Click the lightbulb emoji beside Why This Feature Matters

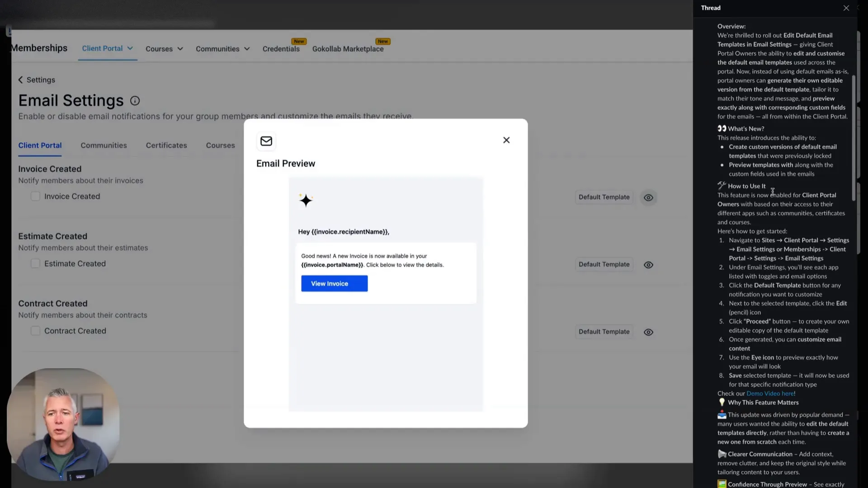(x=722, y=402)
